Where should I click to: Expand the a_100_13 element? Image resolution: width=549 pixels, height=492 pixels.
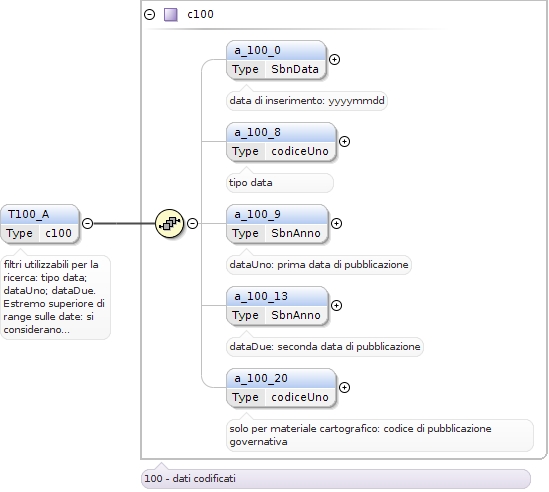click(336, 305)
